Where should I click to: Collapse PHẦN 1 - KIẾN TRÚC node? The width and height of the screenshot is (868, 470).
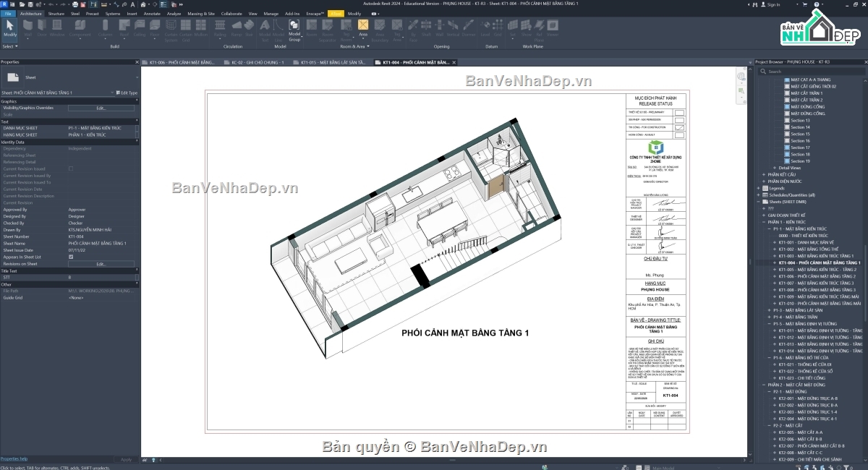(764, 222)
